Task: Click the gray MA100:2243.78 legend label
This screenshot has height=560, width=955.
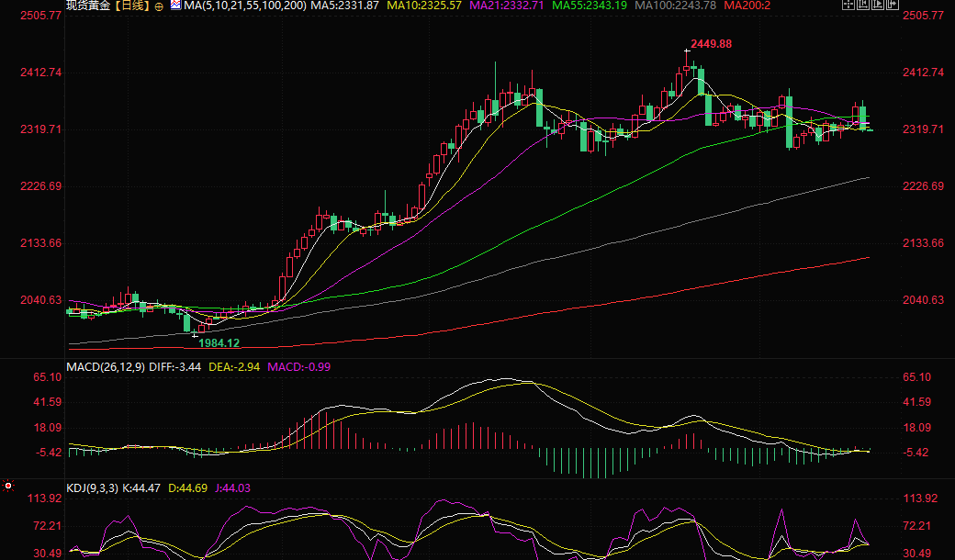Action: [x=675, y=6]
